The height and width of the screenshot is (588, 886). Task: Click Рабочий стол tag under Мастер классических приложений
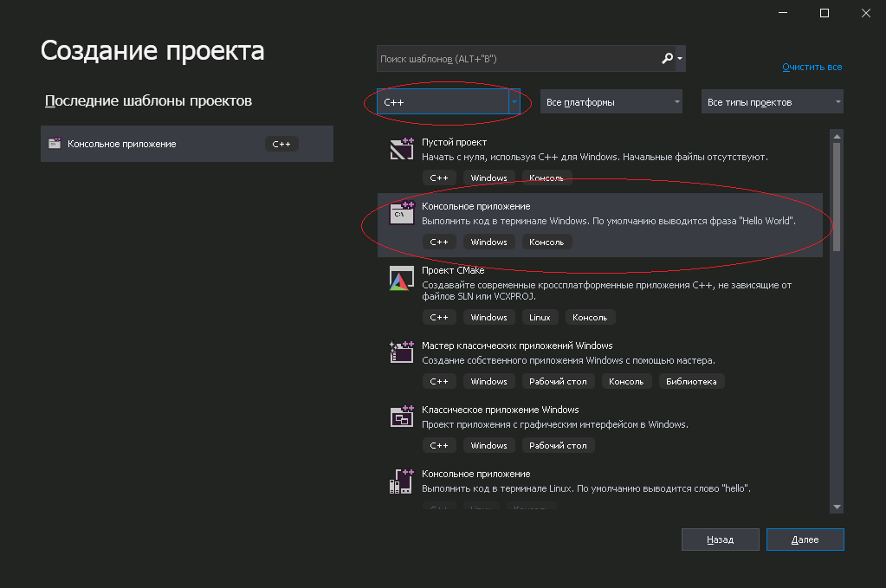[558, 382]
